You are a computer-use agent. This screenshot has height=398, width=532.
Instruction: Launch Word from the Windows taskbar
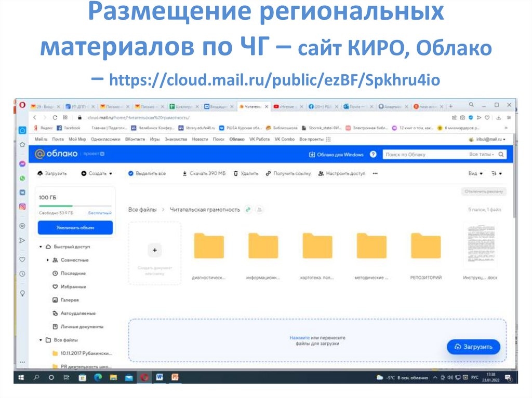click(159, 377)
